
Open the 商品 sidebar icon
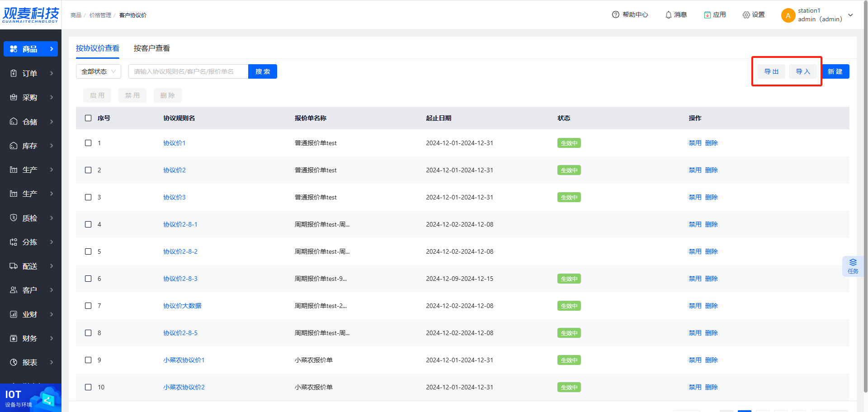14,49
